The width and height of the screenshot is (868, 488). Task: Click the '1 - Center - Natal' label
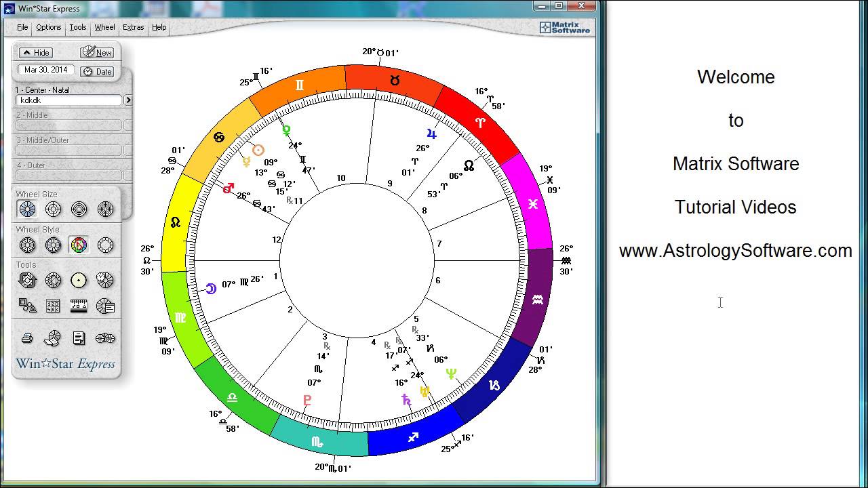click(x=43, y=90)
